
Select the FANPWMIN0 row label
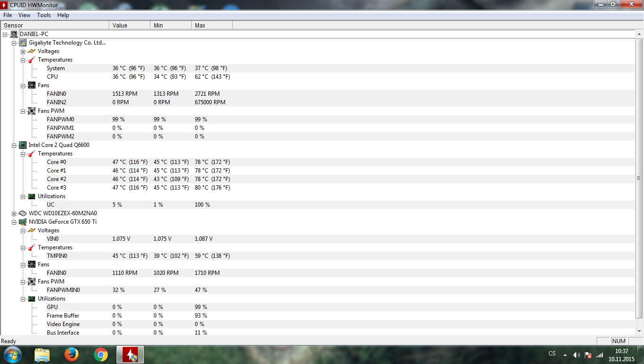(63, 290)
